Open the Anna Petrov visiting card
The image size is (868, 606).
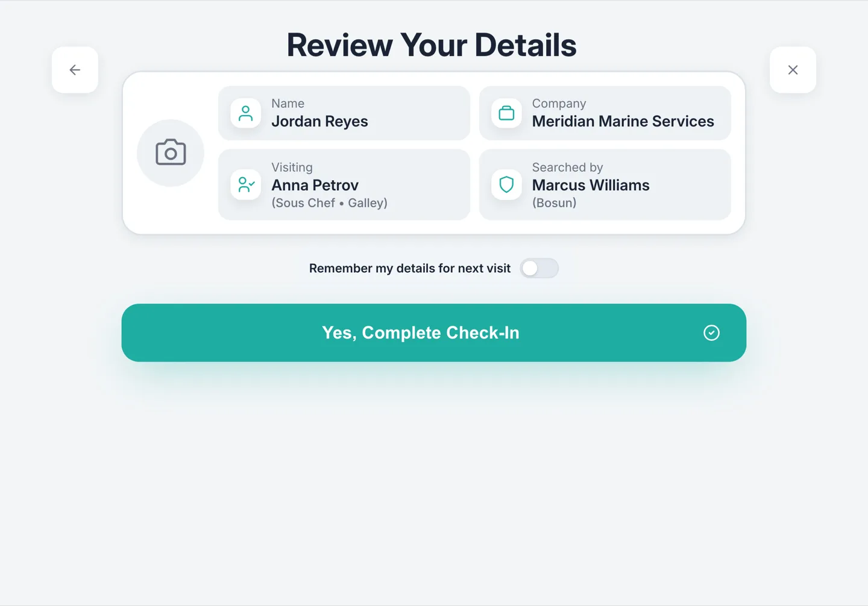coord(344,184)
